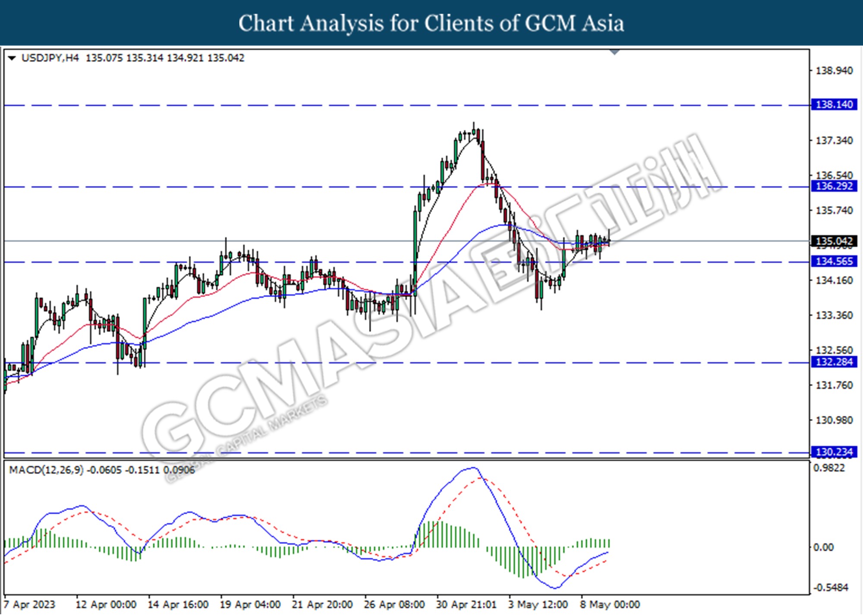The width and height of the screenshot is (863, 616).
Task: Click the Chart Analysis for Clients of GCM Asia title
Action: coord(431,23)
